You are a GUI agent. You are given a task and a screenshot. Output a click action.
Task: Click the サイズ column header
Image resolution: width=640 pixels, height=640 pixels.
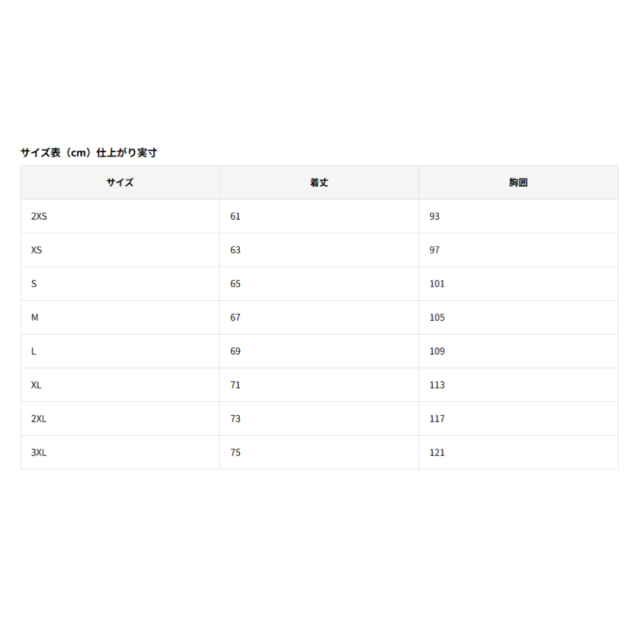coord(120,182)
